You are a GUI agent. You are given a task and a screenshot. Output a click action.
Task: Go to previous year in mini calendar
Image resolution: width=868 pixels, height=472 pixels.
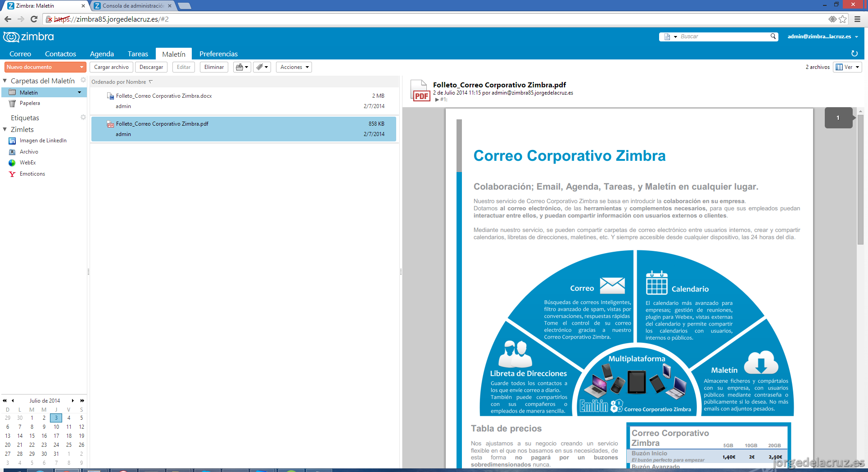tap(5, 400)
